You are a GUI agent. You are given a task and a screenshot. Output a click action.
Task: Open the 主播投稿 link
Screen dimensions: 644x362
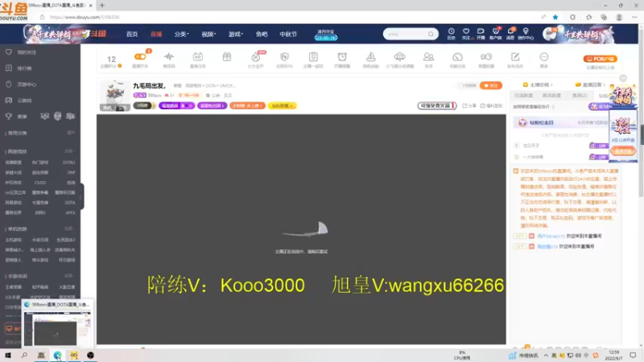pyautogui.click(x=538, y=84)
